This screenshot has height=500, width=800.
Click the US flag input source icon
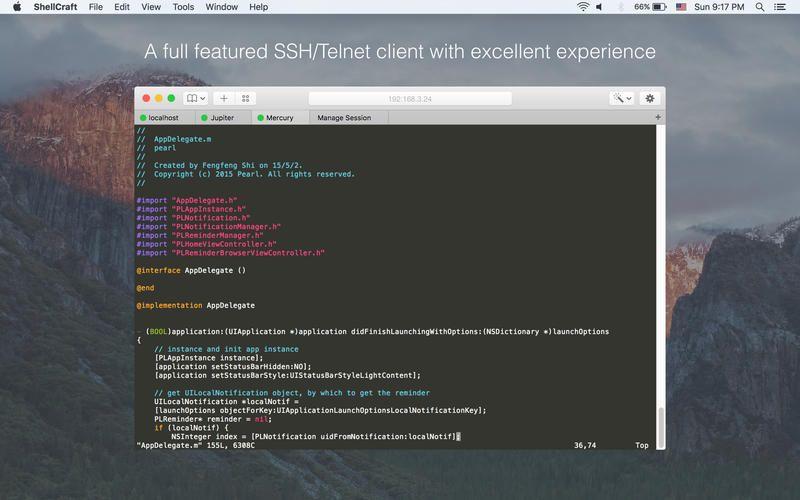point(681,7)
